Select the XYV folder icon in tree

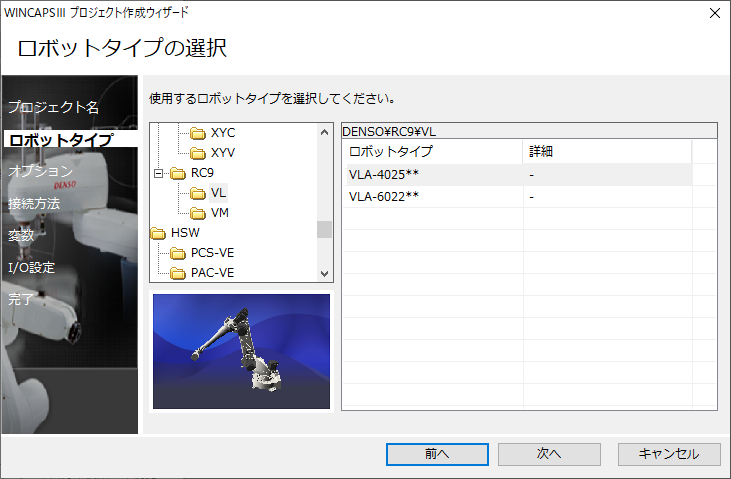pos(197,152)
